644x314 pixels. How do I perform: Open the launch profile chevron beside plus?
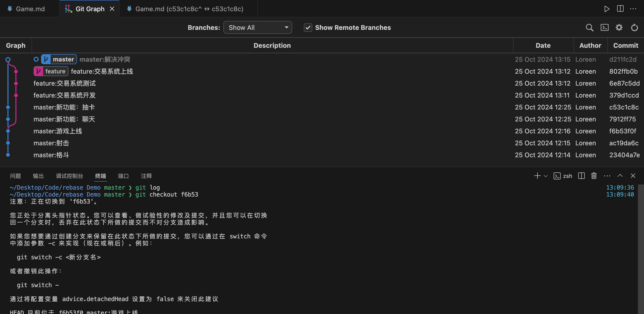[546, 176]
